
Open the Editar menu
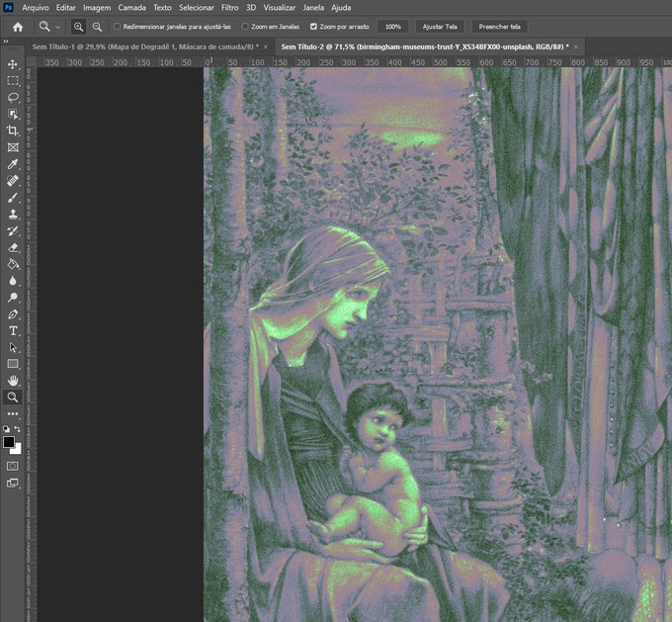pyautogui.click(x=66, y=8)
